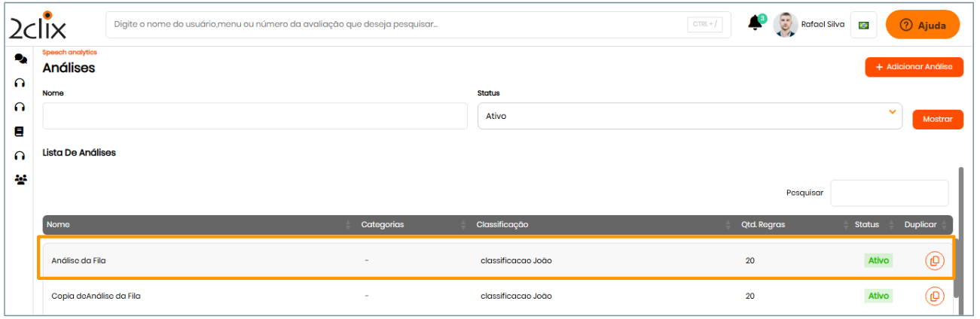Open the users group sidebar icon
Screen dimensions: 980x319
20,180
